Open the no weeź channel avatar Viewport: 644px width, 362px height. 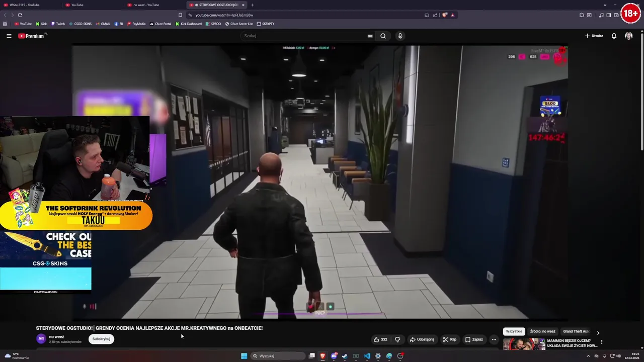41,338
